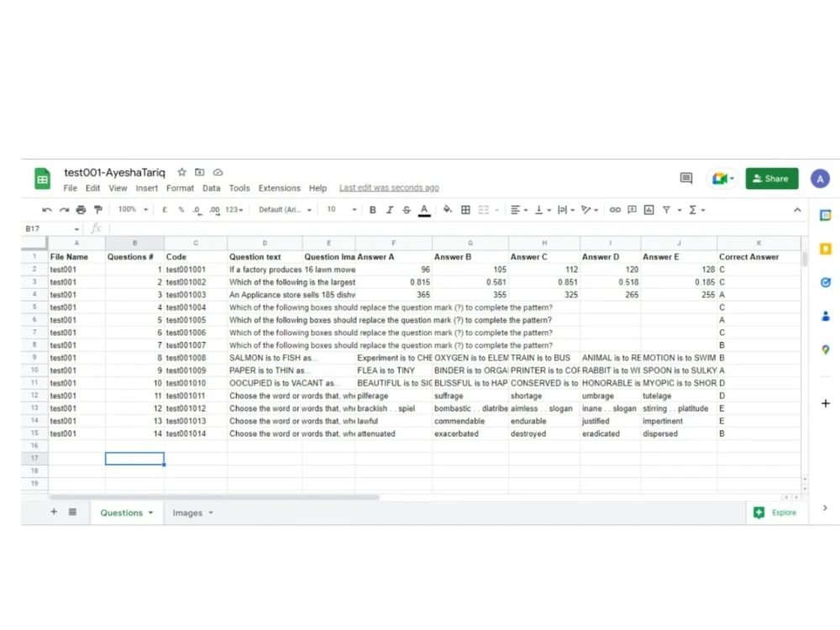
Task: Open the Functions sigma menu
Action: pos(696,210)
